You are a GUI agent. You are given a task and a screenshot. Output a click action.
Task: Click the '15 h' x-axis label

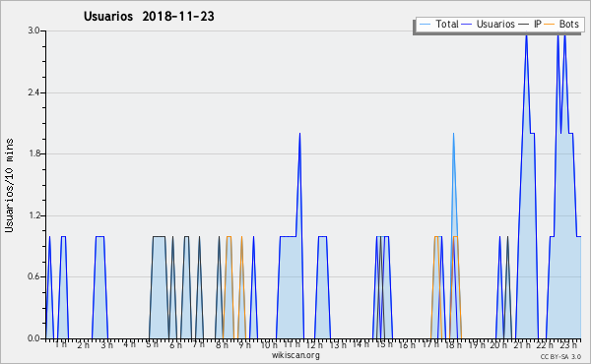tap(384, 344)
